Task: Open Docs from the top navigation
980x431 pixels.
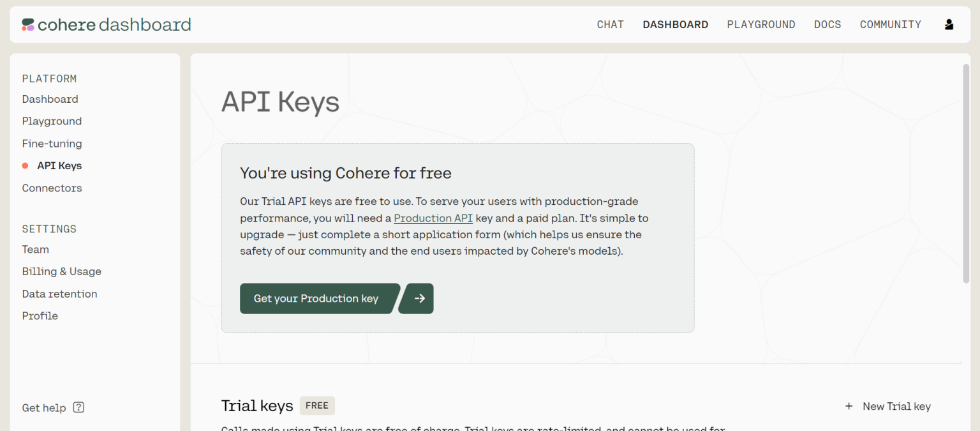Action: coord(827,25)
